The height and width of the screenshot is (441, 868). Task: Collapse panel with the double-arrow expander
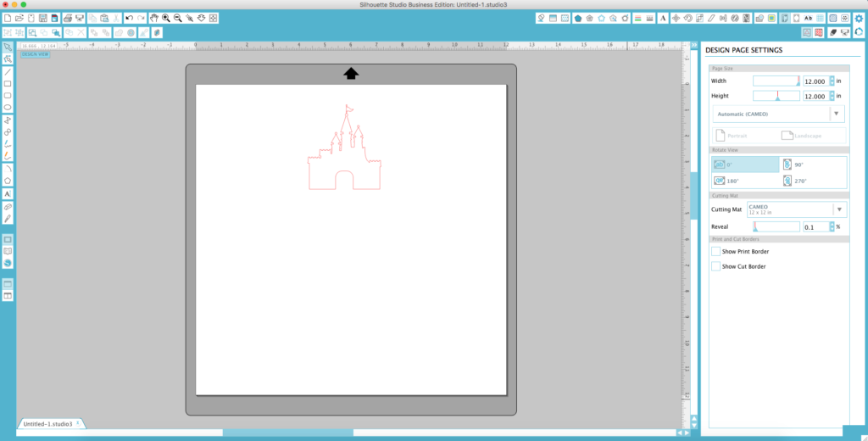pos(694,45)
